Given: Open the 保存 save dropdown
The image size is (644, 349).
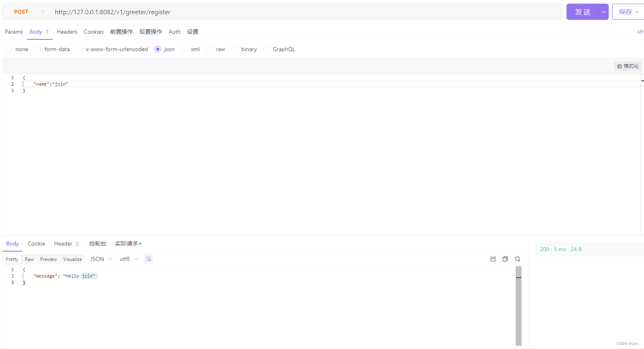Looking at the screenshot, I should click(x=628, y=12).
